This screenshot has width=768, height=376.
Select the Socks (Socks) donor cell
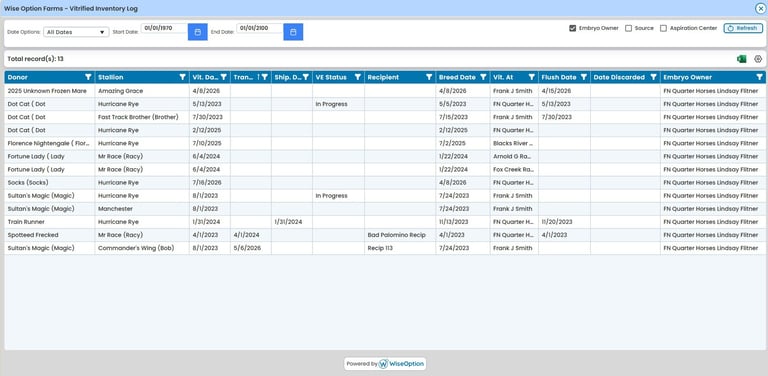click(50, 183)
